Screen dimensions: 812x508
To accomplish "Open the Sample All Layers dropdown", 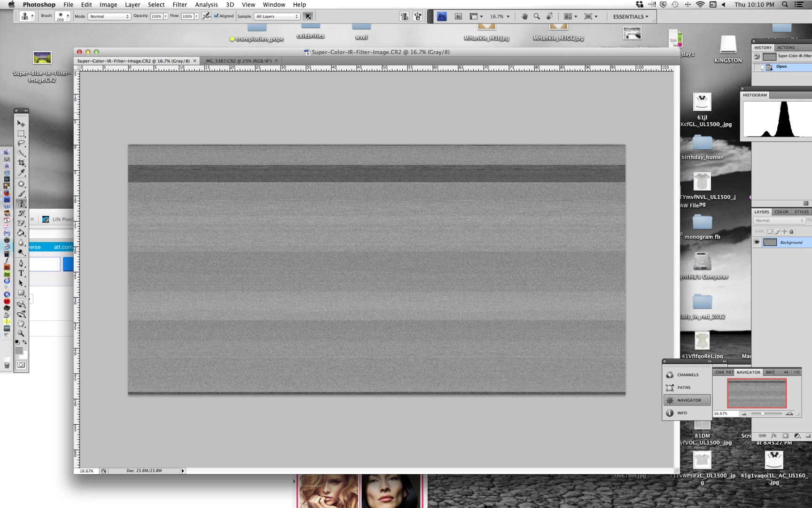I will (277, 16).
